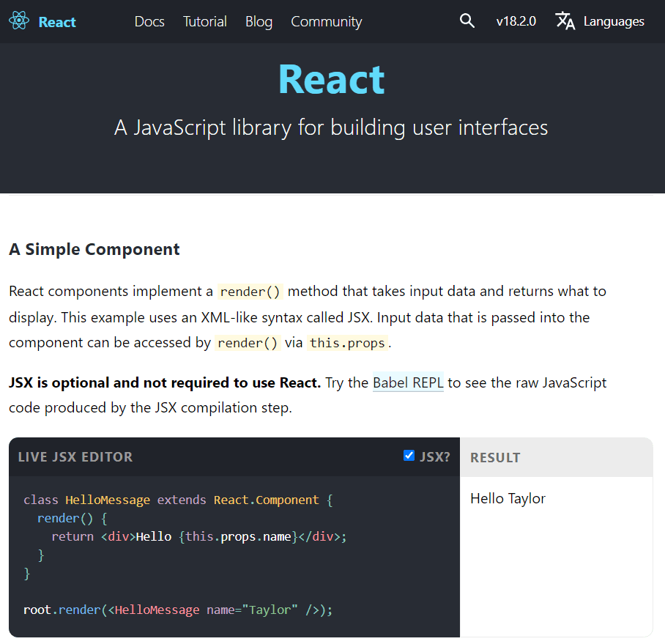The width and height of the screenshot is (665, 644).
Task: Click the A Simple Component heading
Action: click(x=94, y=249)
